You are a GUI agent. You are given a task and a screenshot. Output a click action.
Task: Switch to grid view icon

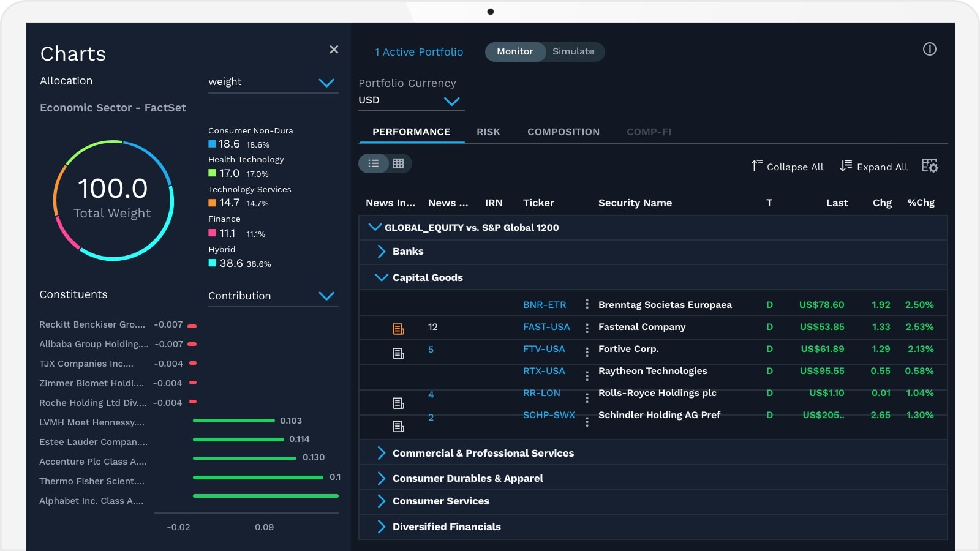[398, 163]
